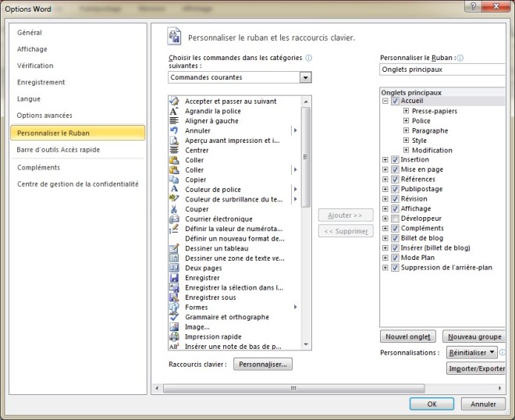Click the Nouvel onglet button
The height and width of the screenshot is (420, 515).
pos(408,336)
